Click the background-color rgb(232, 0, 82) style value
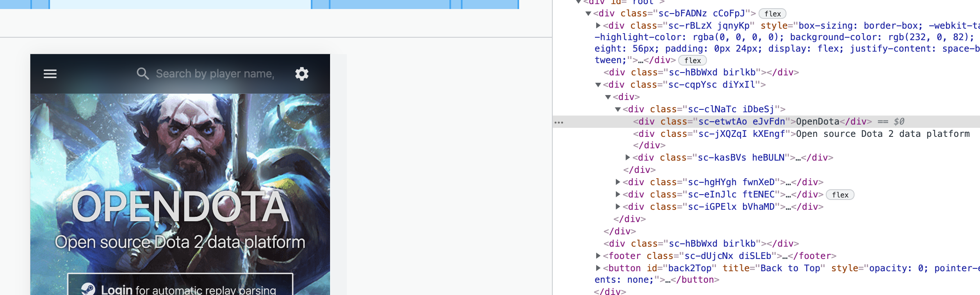The image size is (980, 295). (882, 37)
